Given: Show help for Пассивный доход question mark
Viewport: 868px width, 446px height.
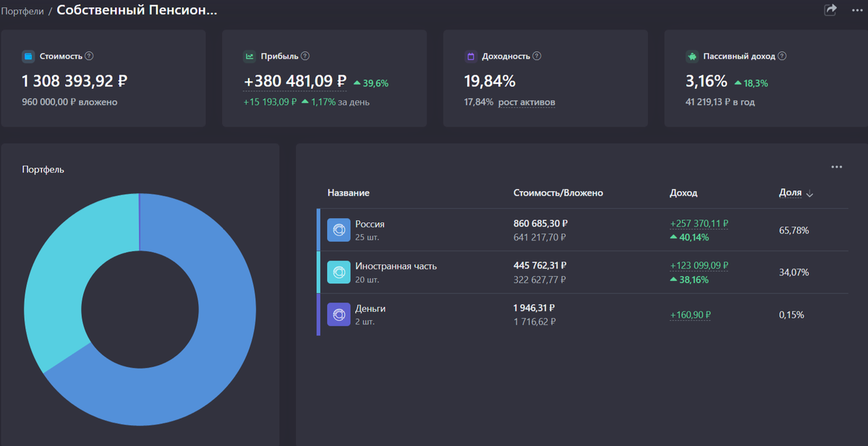Looking at the screenshot, I should tap(782, 56).
